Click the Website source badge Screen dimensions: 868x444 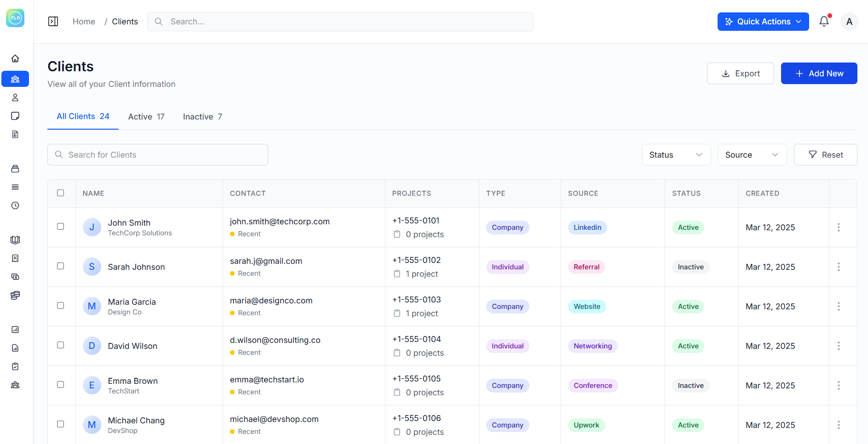pyautogui.click(x=587, y=307)
